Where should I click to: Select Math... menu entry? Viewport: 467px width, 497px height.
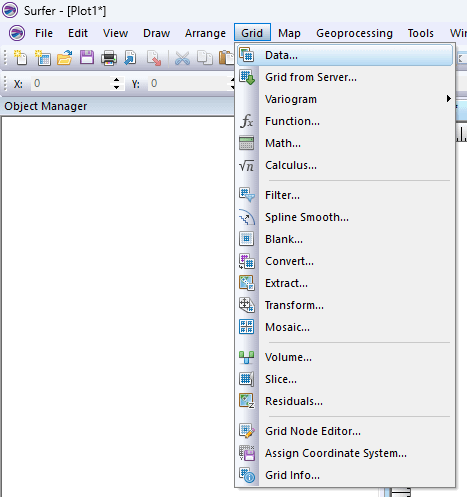point(345,143)
